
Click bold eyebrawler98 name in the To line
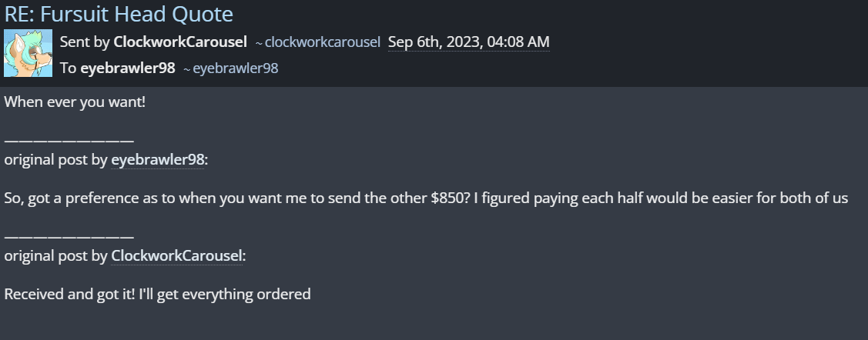click(x=127, y=68)
